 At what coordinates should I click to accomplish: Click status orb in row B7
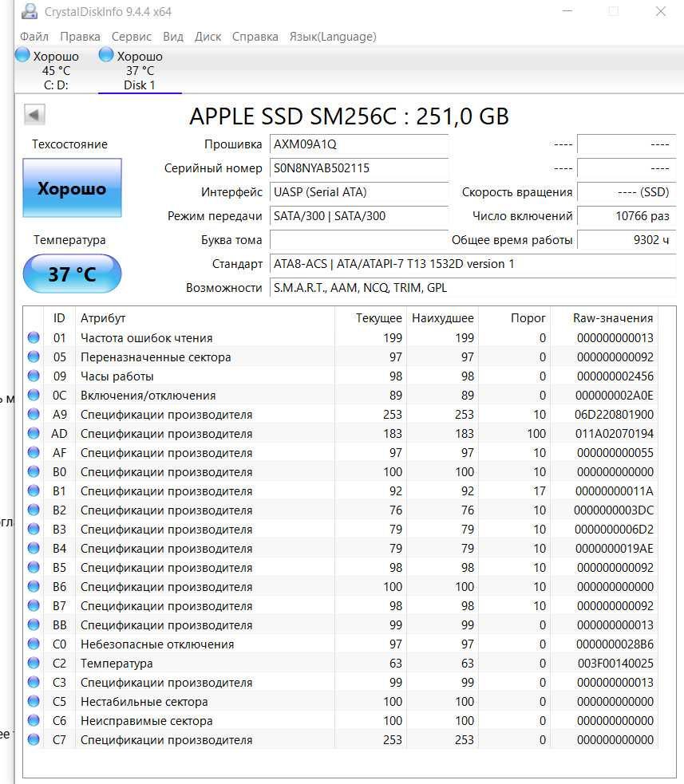click(34, 605)
